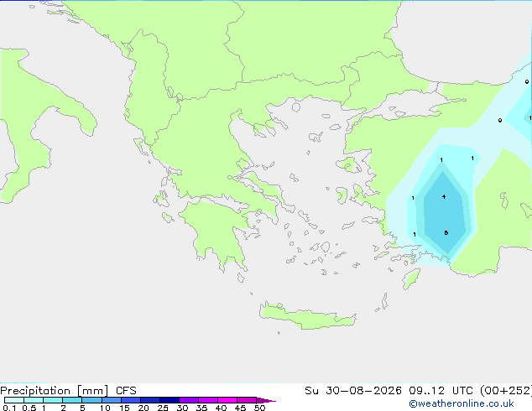This screenshot has height=411, width=532.
Task: Pick the legend swatch between 10 and 15
Action: coord(112,400)
